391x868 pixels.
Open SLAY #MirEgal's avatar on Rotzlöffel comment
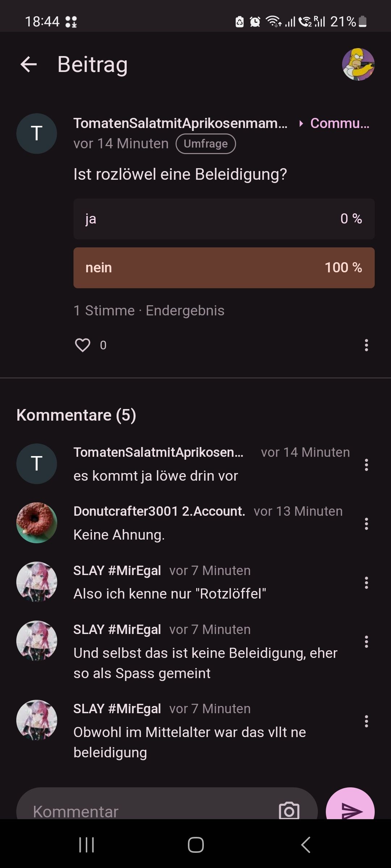pos(37,582)
